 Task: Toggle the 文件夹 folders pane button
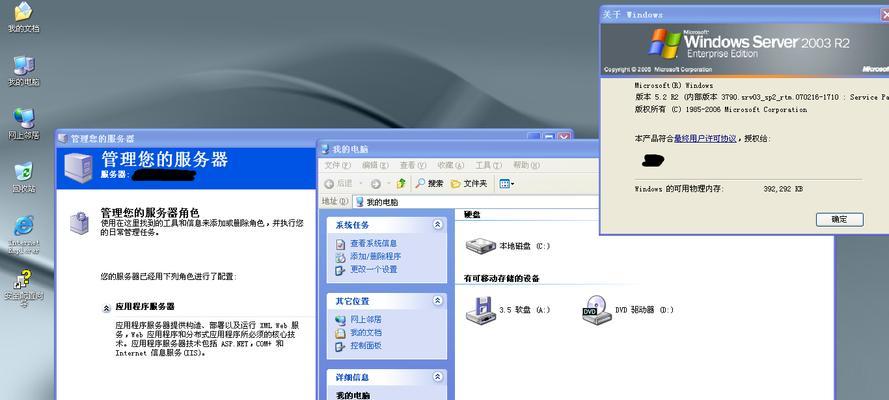pyautogui.click(x=469, y=184)
